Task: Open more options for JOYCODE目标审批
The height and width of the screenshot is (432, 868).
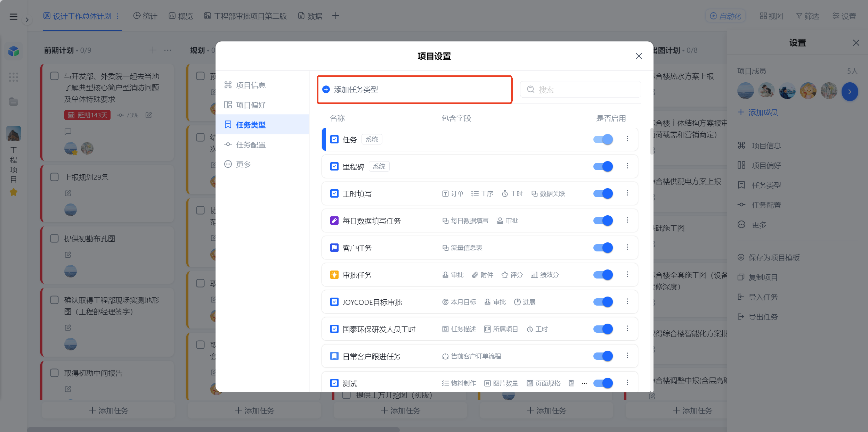Action: [x=627, y=301]
